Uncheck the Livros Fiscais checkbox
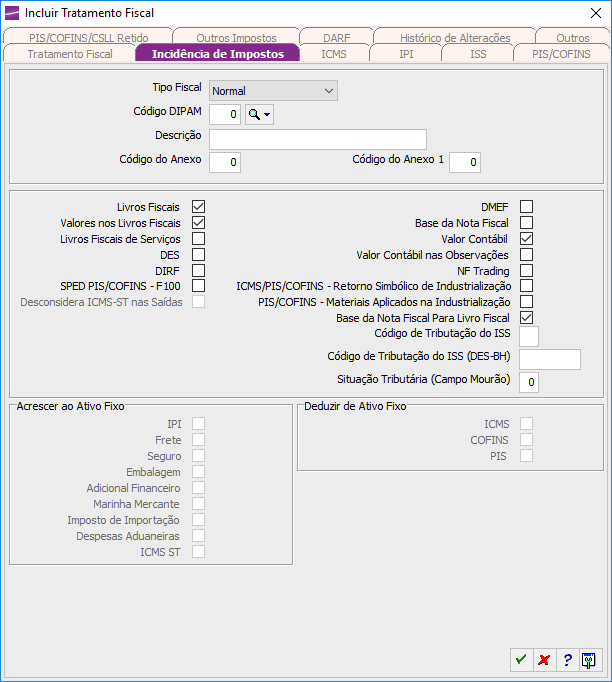Screen dimensions: 612x682 tap(198, 206)
